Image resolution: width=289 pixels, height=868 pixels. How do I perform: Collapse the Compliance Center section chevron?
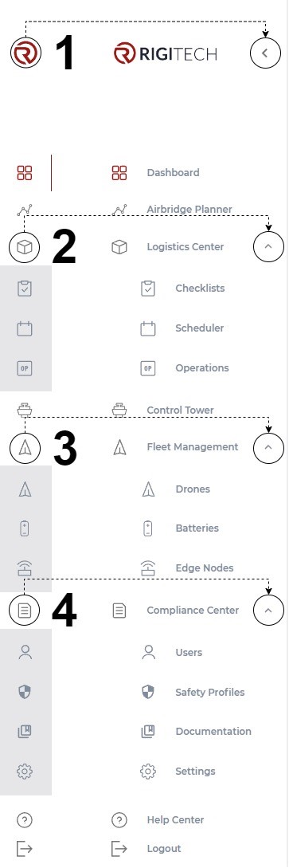[268, 610]
